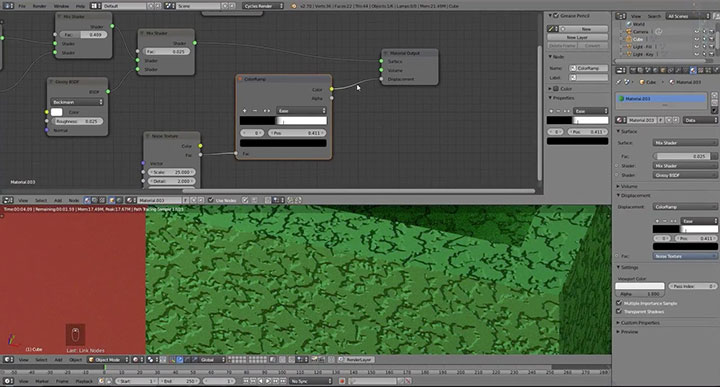Open the 3D viewport editor type icon
This screenshot has width=720, height=387.
(x=8, y=359)
